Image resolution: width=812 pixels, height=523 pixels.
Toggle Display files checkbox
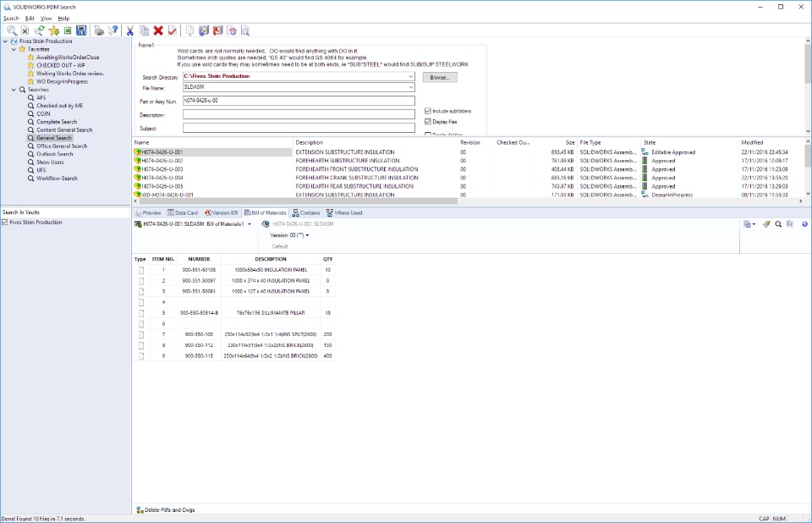428,122
